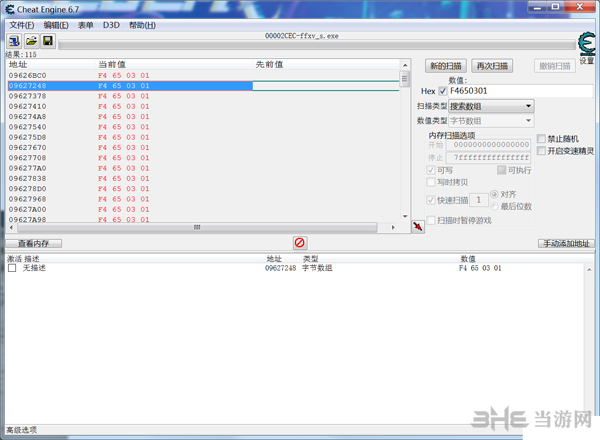Click the results vertical scrollbar thumb
This screenshot has width=600, height=440.
coord(405,79)
